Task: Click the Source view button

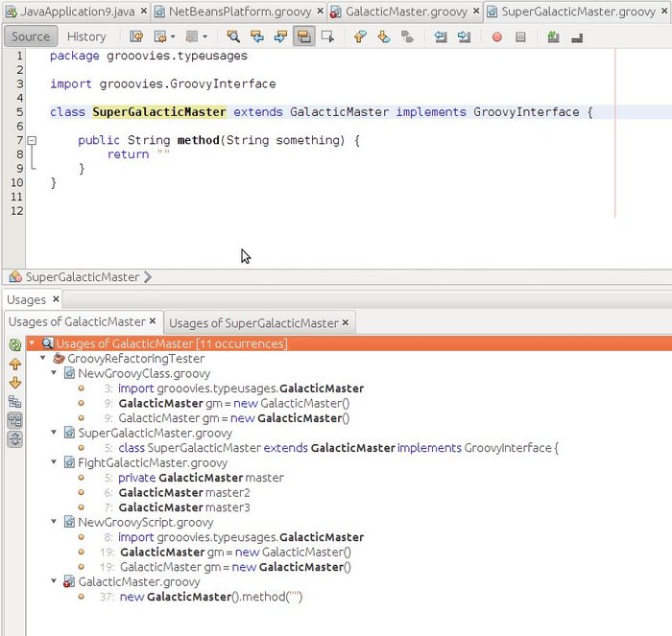Action: tap(31, 36)
